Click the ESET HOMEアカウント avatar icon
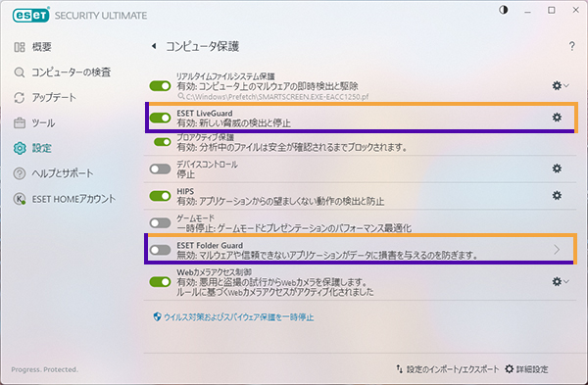Image resolution: width=588 pixels, height=385 pixels. tap(20, 199)
